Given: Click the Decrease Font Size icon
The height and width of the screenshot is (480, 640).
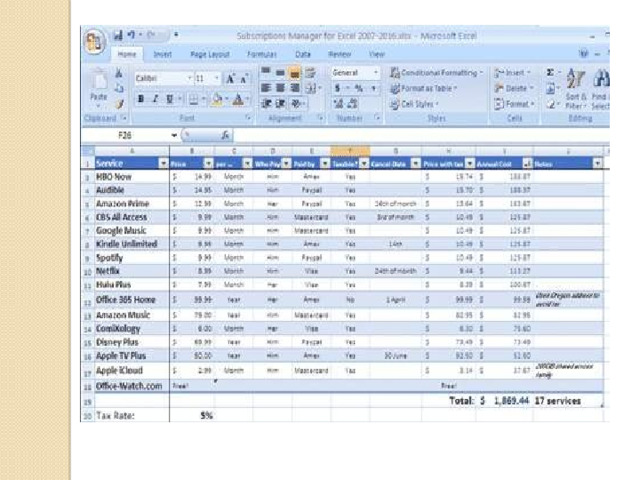Looking at the screenshot, I should click(x=244, y=79).
